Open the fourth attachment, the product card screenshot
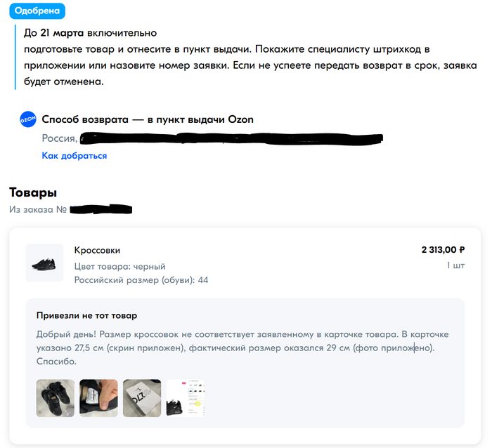Viewport: 492px width, 448px height. tap(185, 398)
